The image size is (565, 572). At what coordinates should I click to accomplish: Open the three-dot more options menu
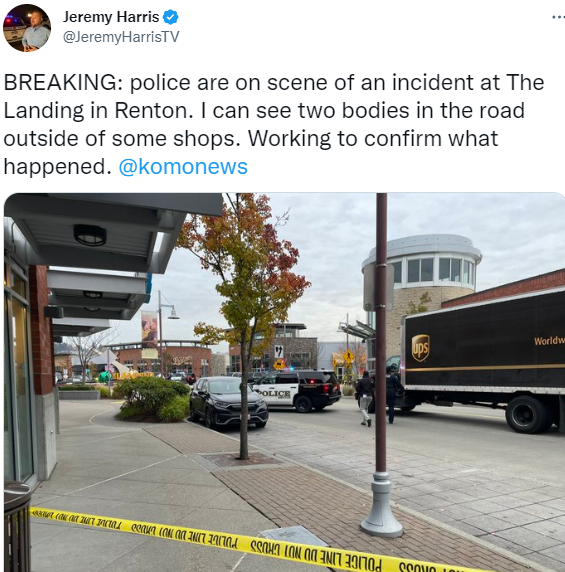[x=558, y=17]
